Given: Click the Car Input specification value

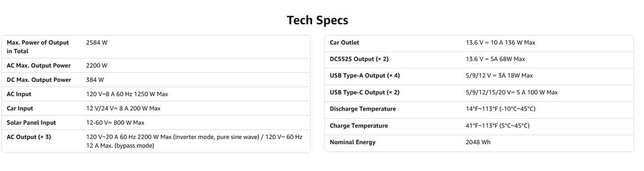Looking at the screenshot, I should tap(123, 108).
